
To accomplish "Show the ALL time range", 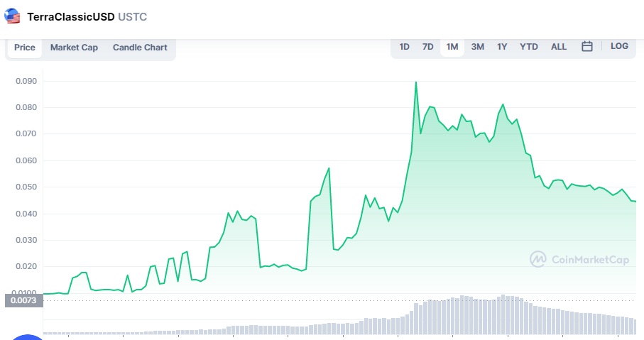I will (x=559, y=47).
